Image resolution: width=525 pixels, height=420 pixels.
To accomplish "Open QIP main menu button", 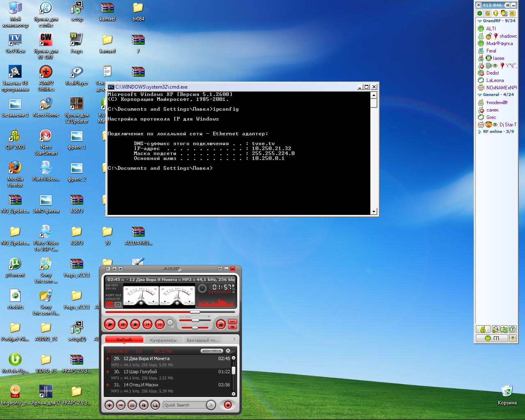I will (x=483, y=329).
